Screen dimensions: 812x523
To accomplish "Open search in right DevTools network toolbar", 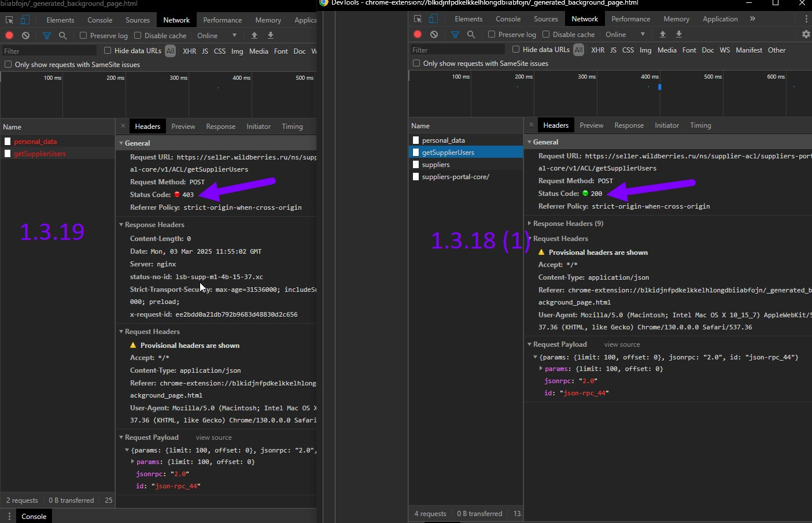I will click(x=471, y=35).
